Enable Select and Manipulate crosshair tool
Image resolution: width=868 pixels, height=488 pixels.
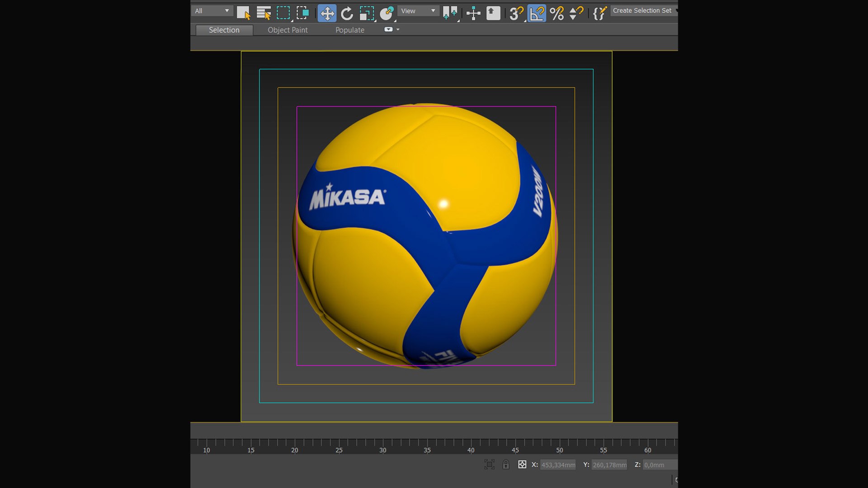point(473,13)
